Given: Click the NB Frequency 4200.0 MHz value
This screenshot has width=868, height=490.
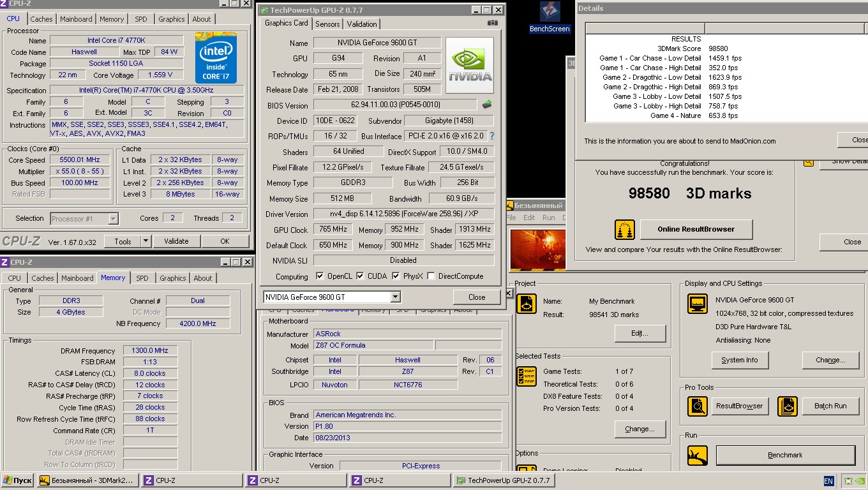Looking at the screenshot, I should coord(198,323).
